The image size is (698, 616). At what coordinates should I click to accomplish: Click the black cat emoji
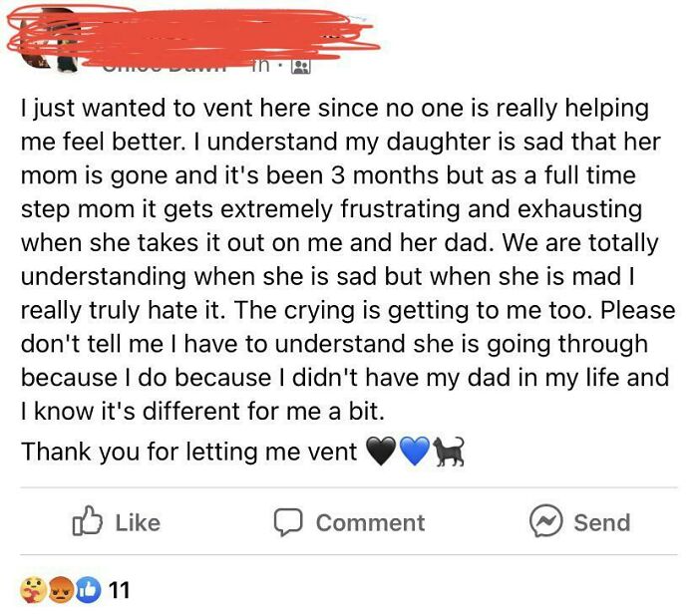pos(449,452)
